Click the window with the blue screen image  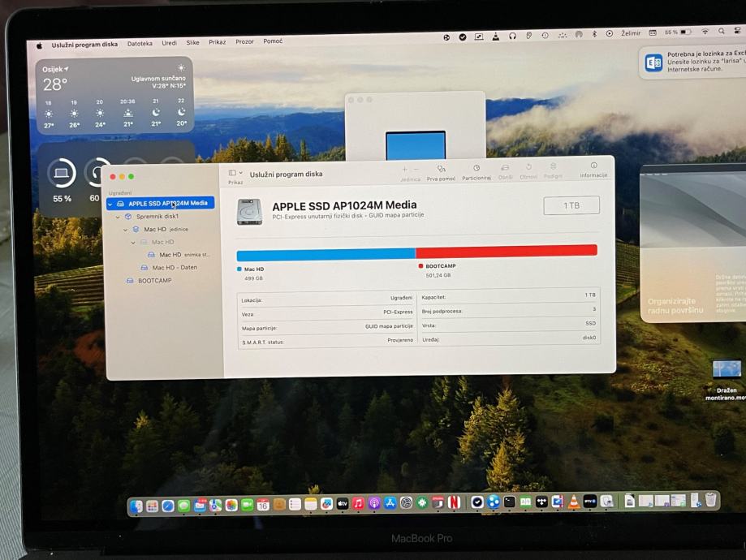415,126
